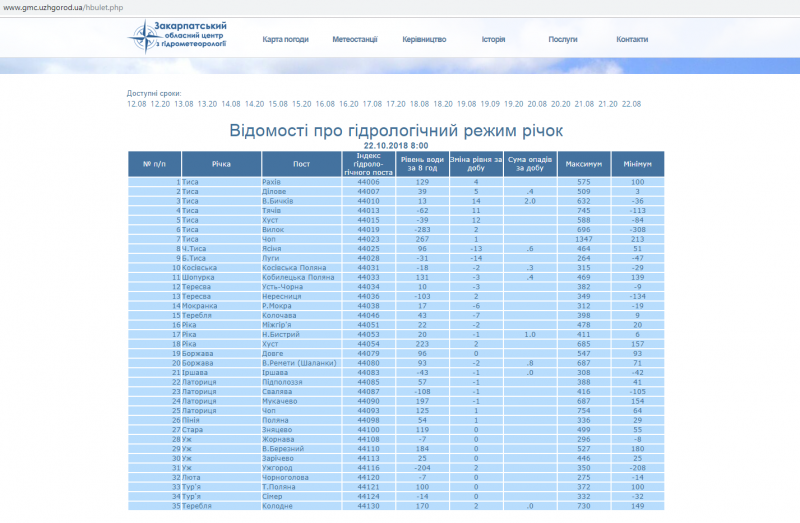Select Історія in the top navigation
Screen dimensions: 800x523
493,40
